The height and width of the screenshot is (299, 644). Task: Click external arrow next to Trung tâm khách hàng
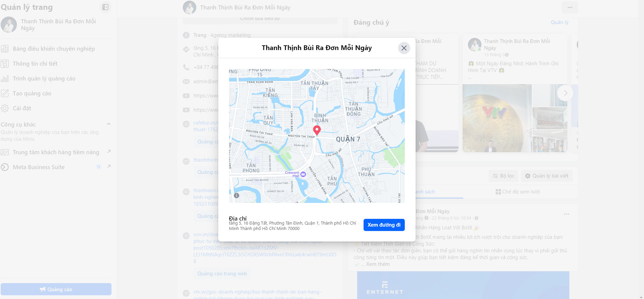pos(109,152)
